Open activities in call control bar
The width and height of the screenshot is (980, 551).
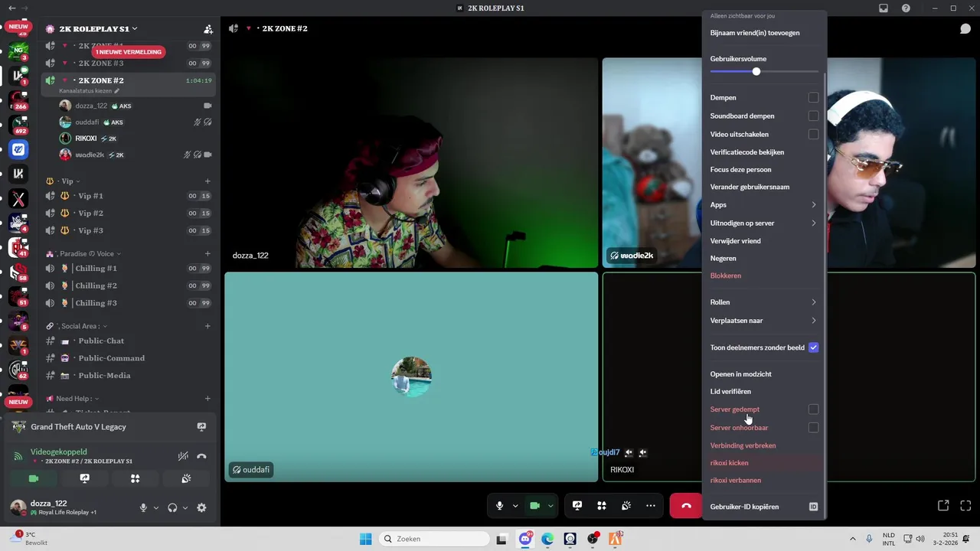(x=602, y=506)
